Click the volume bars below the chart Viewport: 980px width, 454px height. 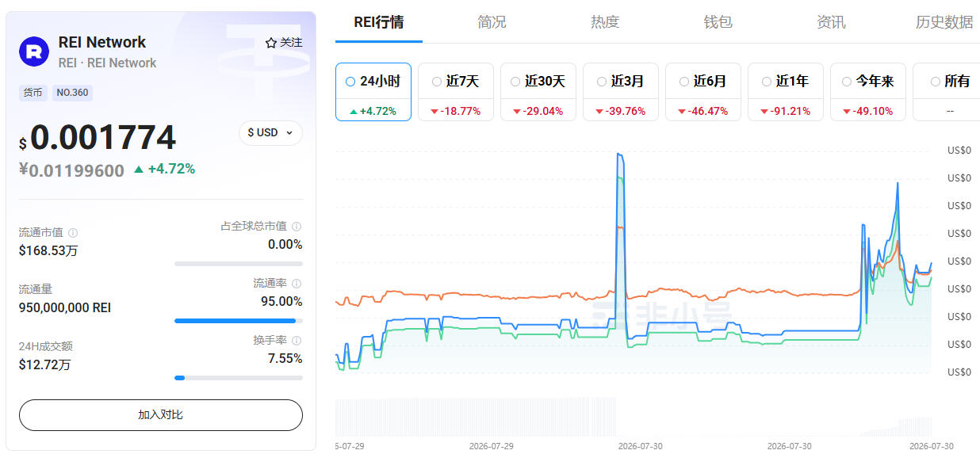point(634,417)
